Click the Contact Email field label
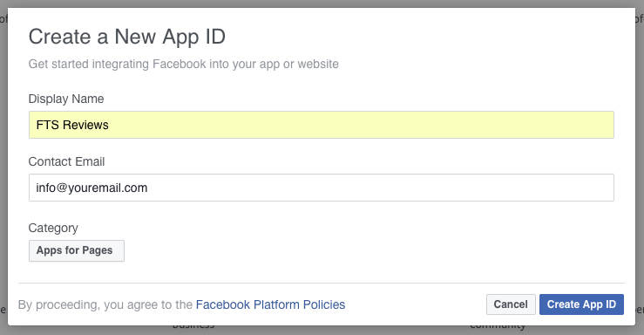Screen dimensions: 644x335 [66, 161]
